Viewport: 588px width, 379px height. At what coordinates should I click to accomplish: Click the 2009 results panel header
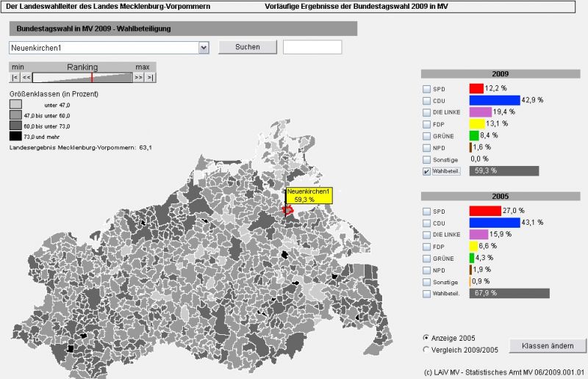click(501, 74)
